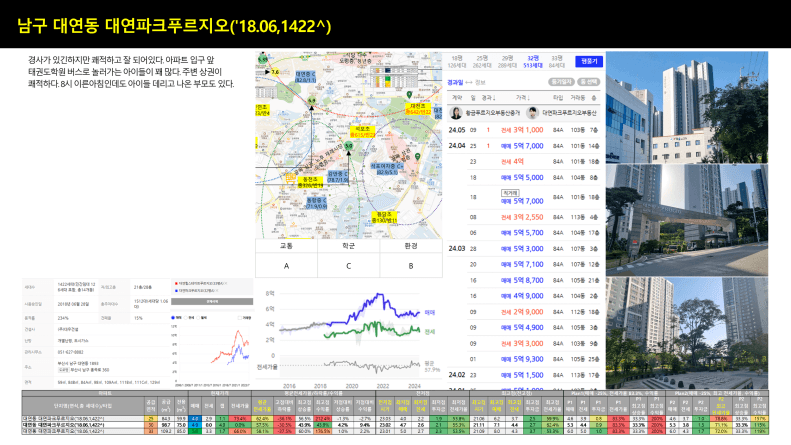Click the male agent avatar for 대연파크푸르지오부동산
The width and height of the screenshot is (791, 445).
532,113
